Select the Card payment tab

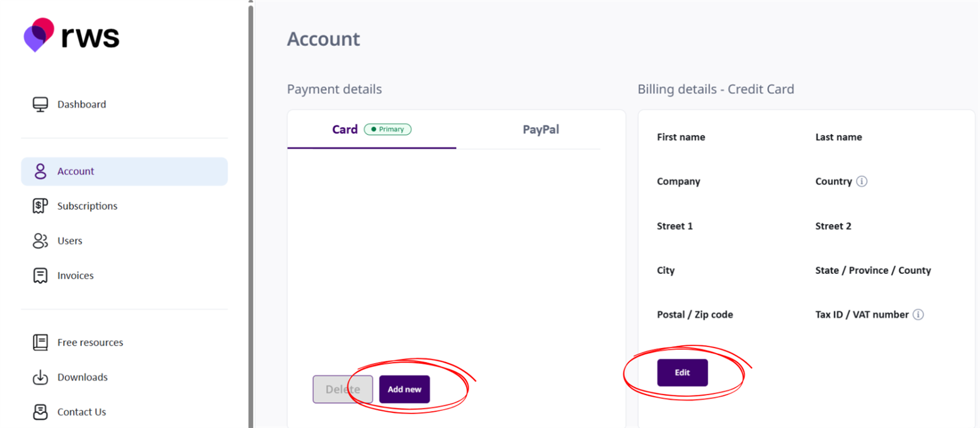tap(345, 130)
